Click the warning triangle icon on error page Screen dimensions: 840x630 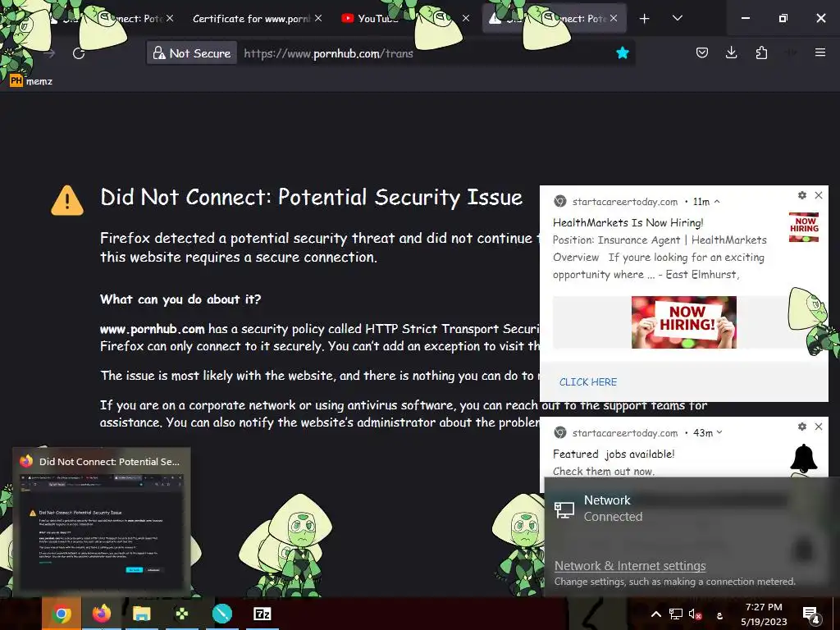pos(67,201)
